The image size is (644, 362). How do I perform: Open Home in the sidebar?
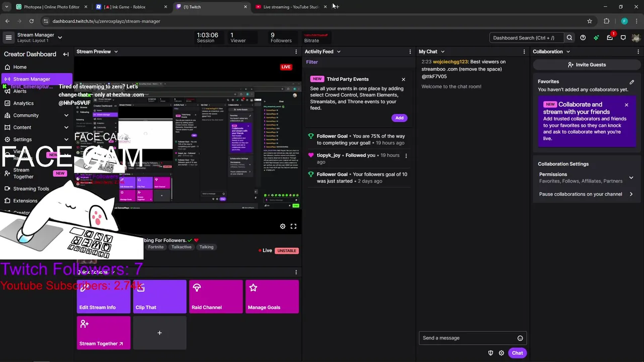pyautogui.click(x=20, y=67)
